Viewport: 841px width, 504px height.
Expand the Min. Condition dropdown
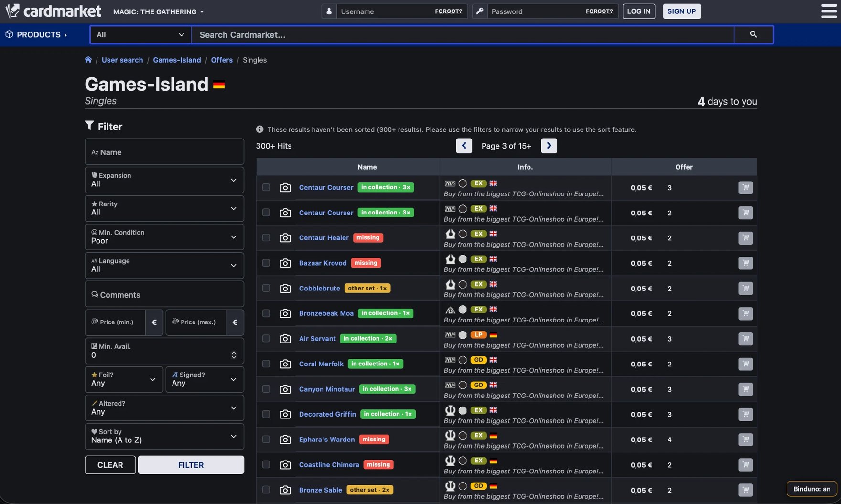[164, 236]
